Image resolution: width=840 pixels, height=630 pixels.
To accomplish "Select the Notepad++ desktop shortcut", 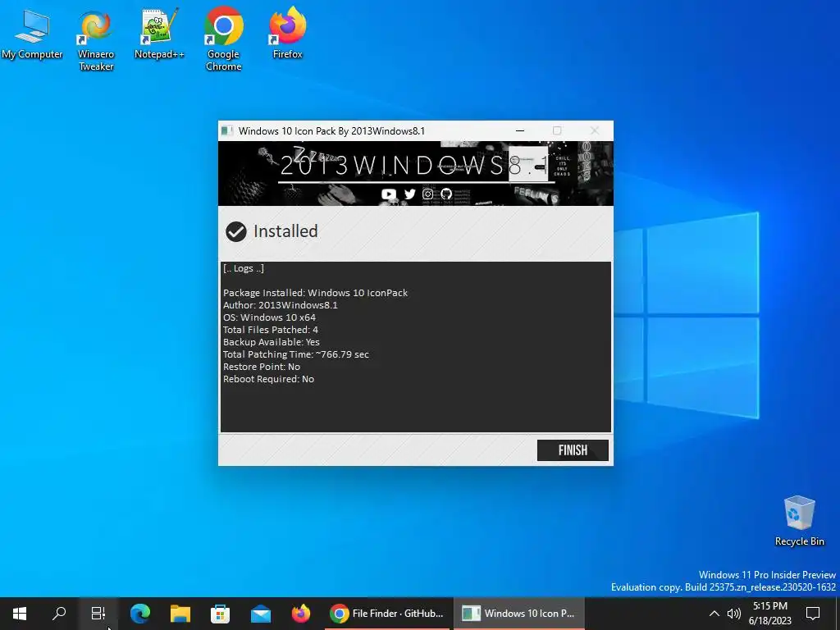I will pyautogui.click(x=159, y=33).
